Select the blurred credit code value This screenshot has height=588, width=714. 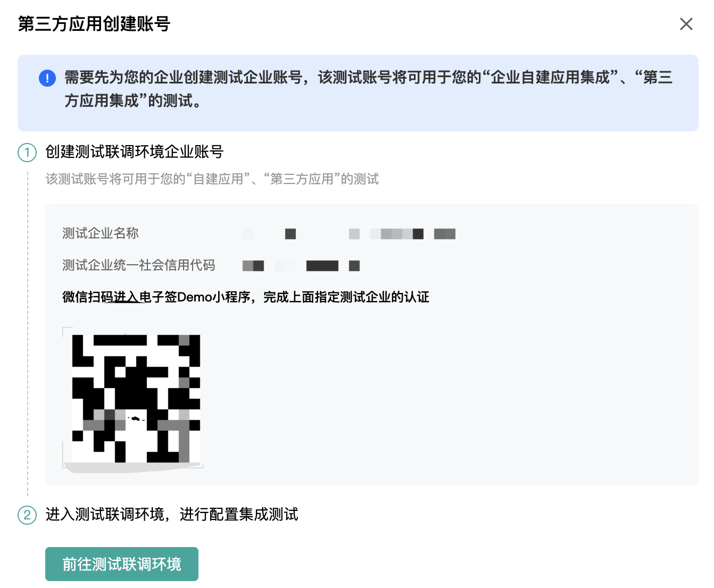coord(301,266)
